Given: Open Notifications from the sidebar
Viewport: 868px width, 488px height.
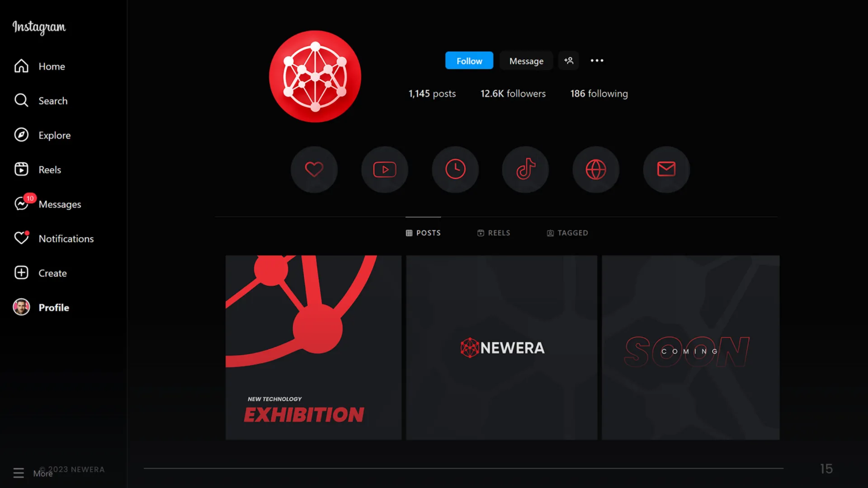Looking at the screenshot, I should (66, 239).
